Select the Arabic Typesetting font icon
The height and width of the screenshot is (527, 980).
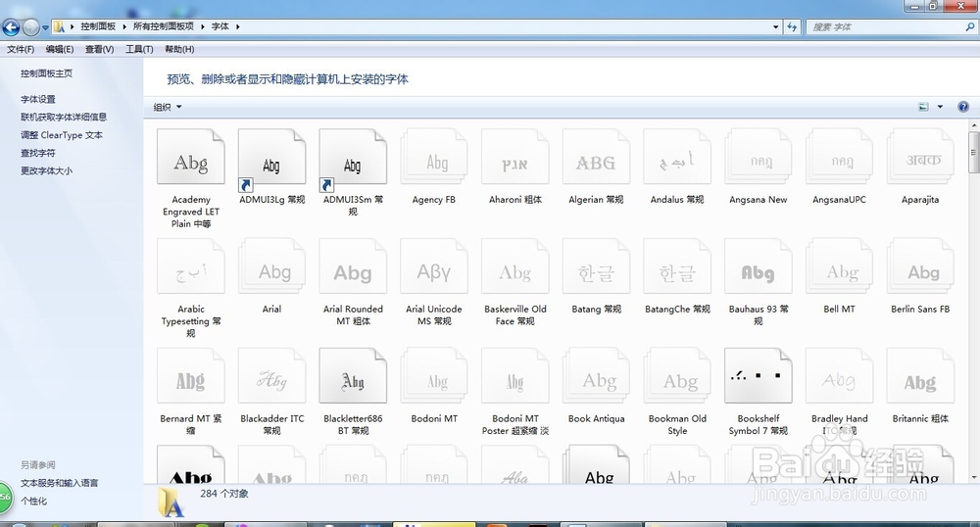click(x=191, y=266)
